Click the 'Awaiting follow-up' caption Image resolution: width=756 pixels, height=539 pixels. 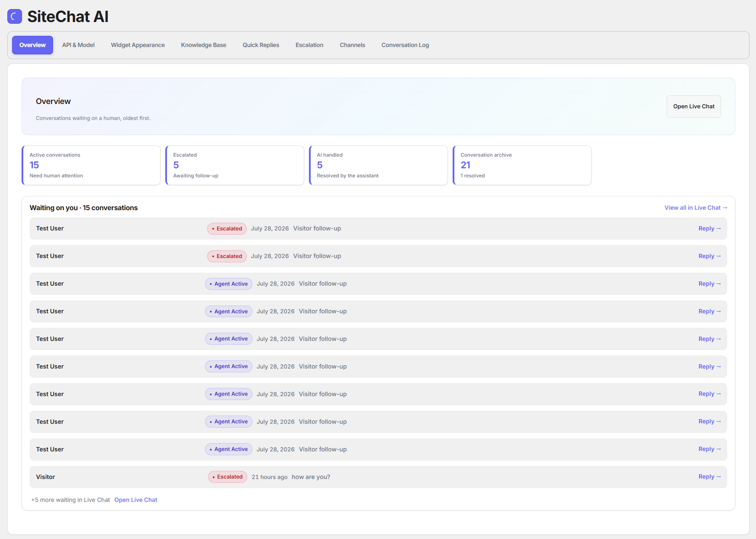(x=195, y=176)
